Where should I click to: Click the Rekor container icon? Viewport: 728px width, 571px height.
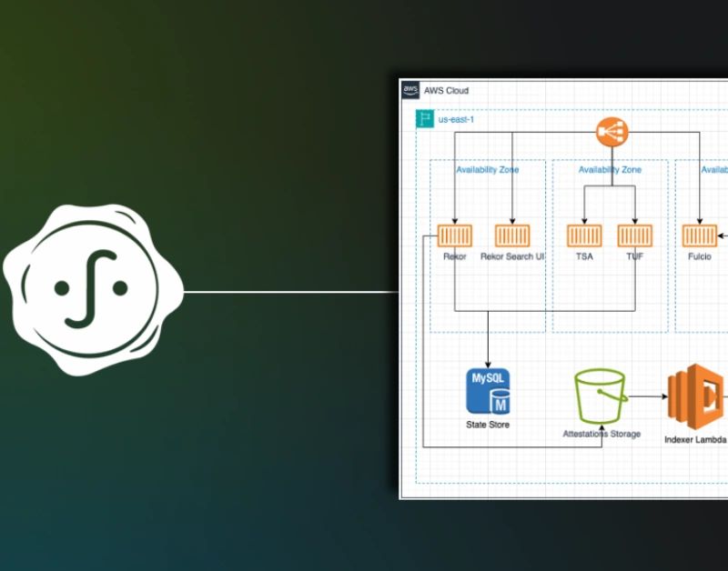454,235
